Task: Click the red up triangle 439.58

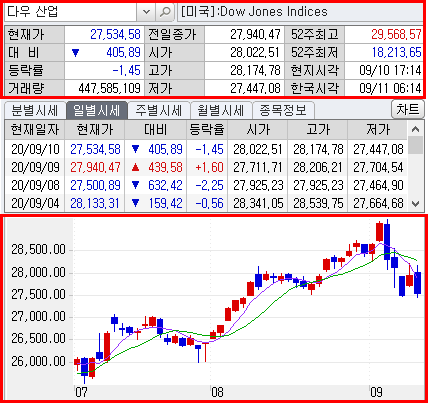Action: pyautogui.click(x=136, y=168)
